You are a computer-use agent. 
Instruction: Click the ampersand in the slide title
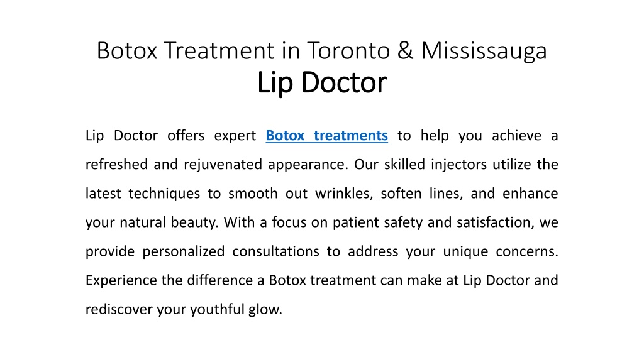pos(406,51)
